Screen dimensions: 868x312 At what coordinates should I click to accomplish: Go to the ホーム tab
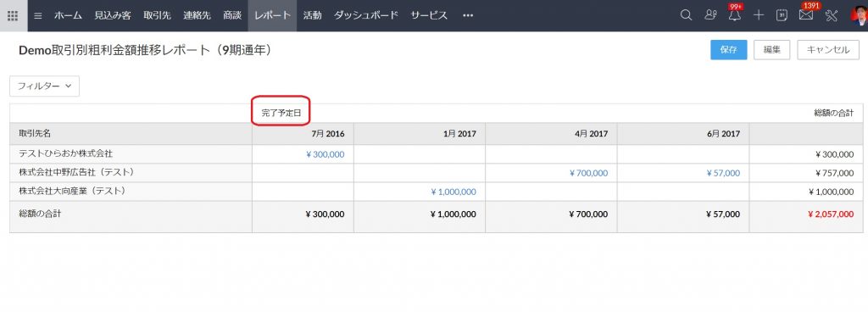68,15
